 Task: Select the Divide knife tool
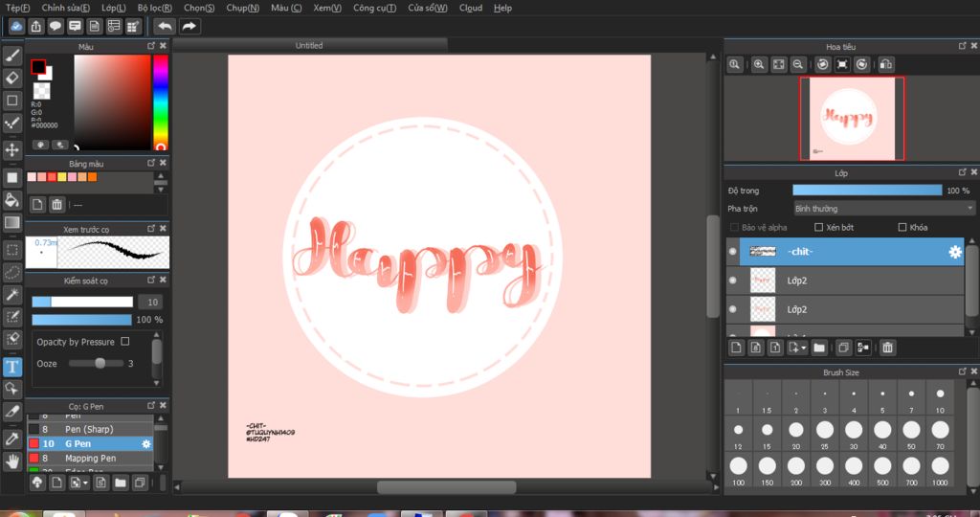[x=11, y=412]
